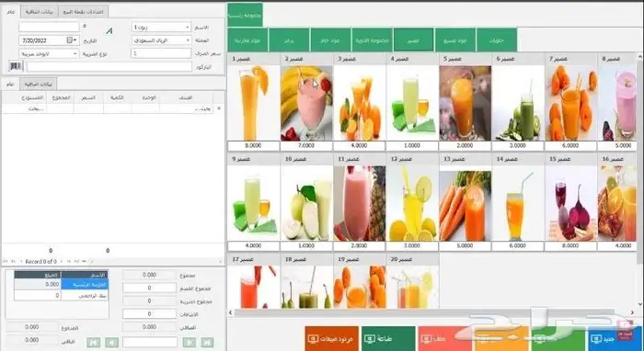Go to previous record with green arrow
The width and height of the screenshot is (644, 351).
(111, 343)
